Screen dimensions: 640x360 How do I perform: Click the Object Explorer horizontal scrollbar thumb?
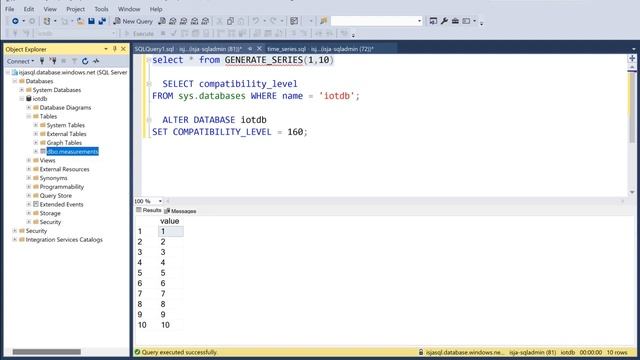point(47,352)
